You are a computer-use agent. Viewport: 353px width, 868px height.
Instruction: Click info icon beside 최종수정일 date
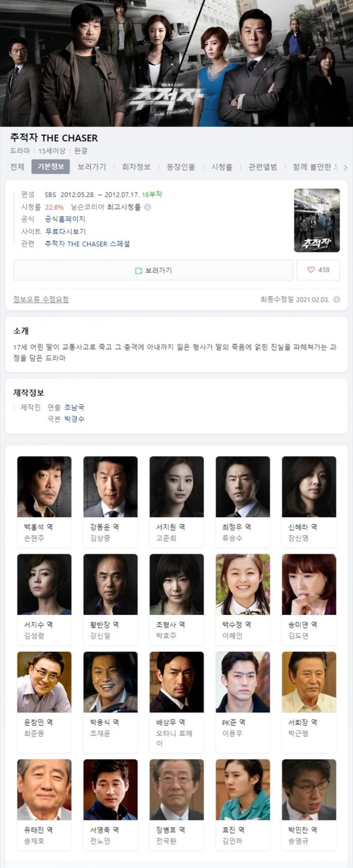tap(336, 299)
